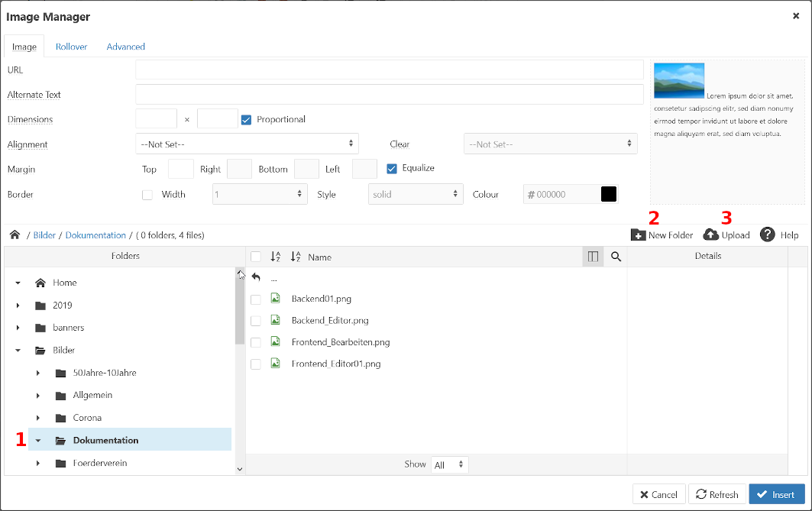812x511 pixels.
Task: Switch to the Rollover tab
Action: coord(72,47)
